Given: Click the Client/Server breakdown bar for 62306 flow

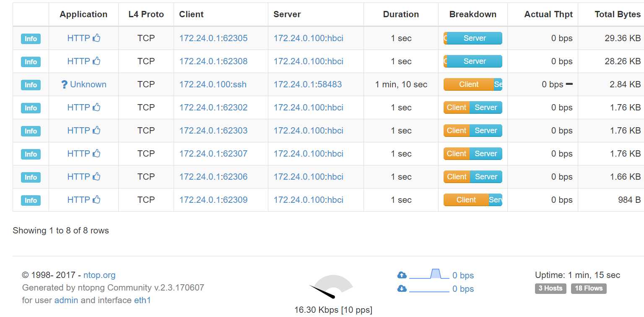Looking at the screenshot, I should click(x=473, y=177).
